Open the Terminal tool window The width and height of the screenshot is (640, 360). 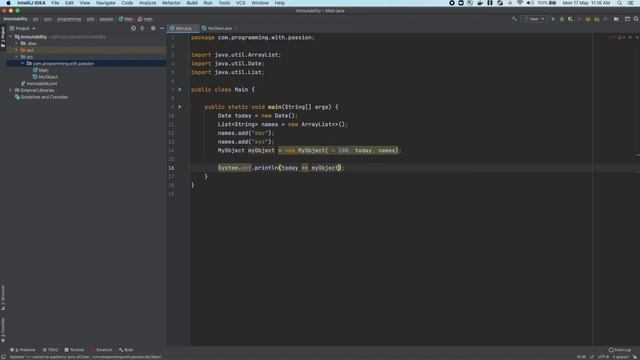pyautogui.click(x=74, y=350)
